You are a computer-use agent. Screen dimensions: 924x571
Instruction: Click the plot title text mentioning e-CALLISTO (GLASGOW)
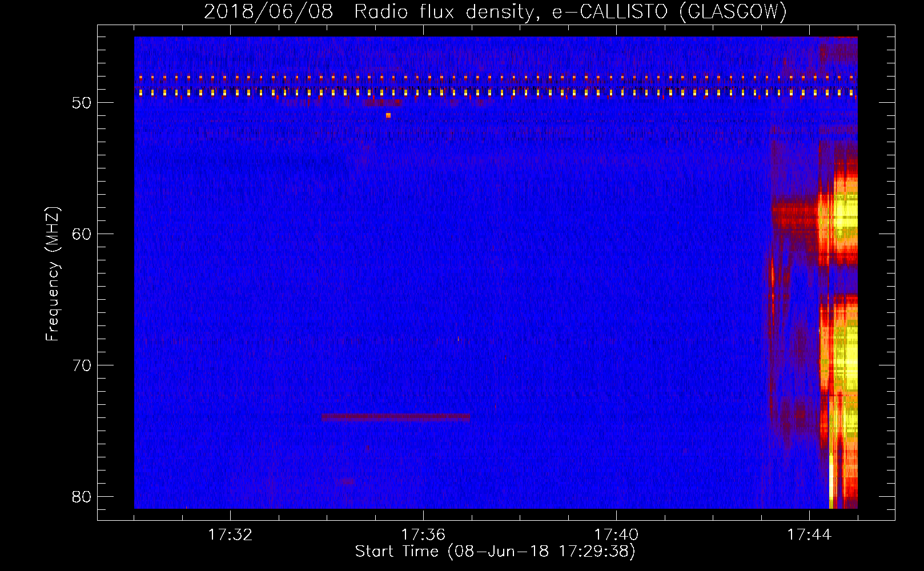pyautogui.click(x=495, y=11)
